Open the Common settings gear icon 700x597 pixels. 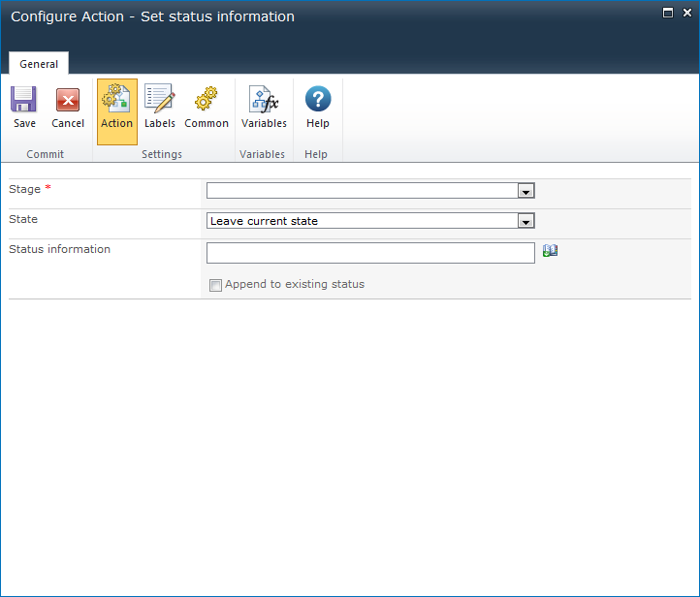207,101
